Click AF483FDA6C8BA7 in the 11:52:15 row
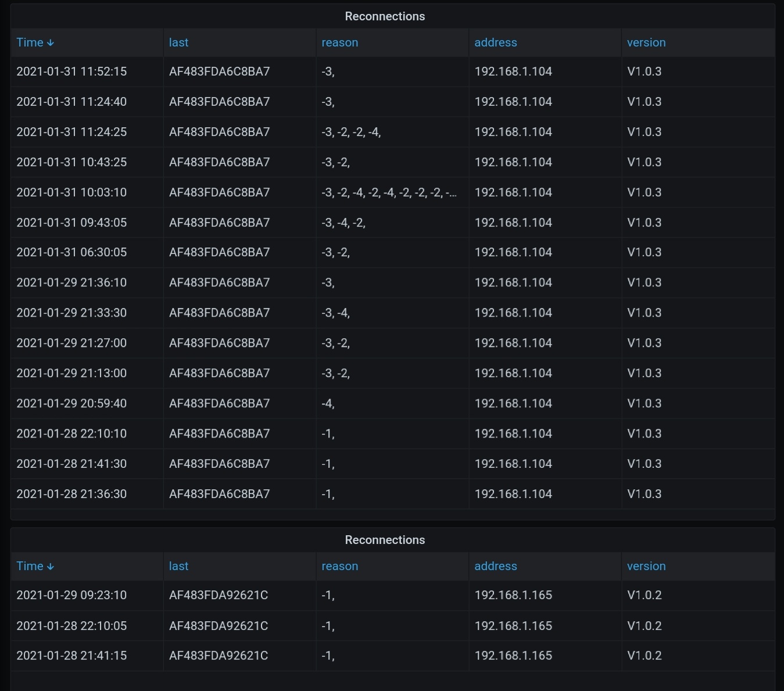784x691 pixels. point(219,71)
